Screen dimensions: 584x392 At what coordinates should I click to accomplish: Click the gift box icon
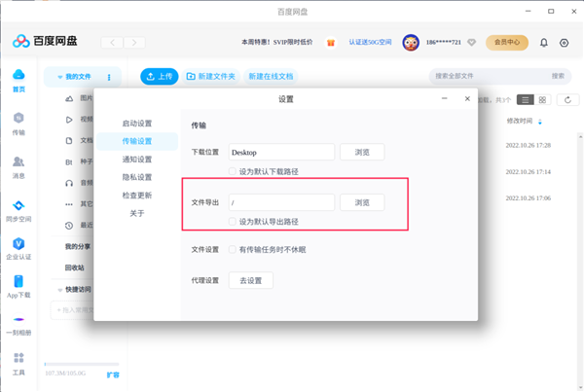[x=331, y=43]
